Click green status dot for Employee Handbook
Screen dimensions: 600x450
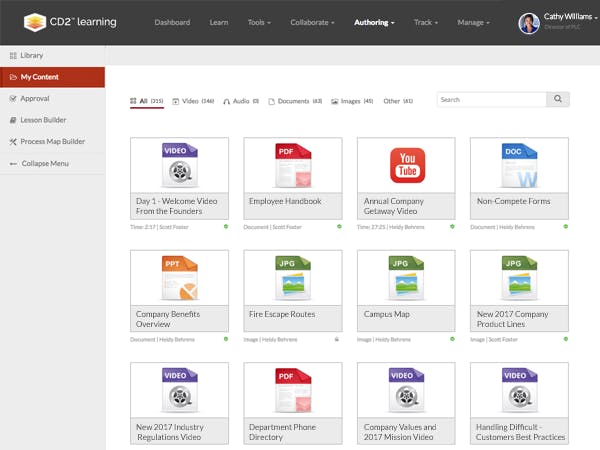coord(339,227)
